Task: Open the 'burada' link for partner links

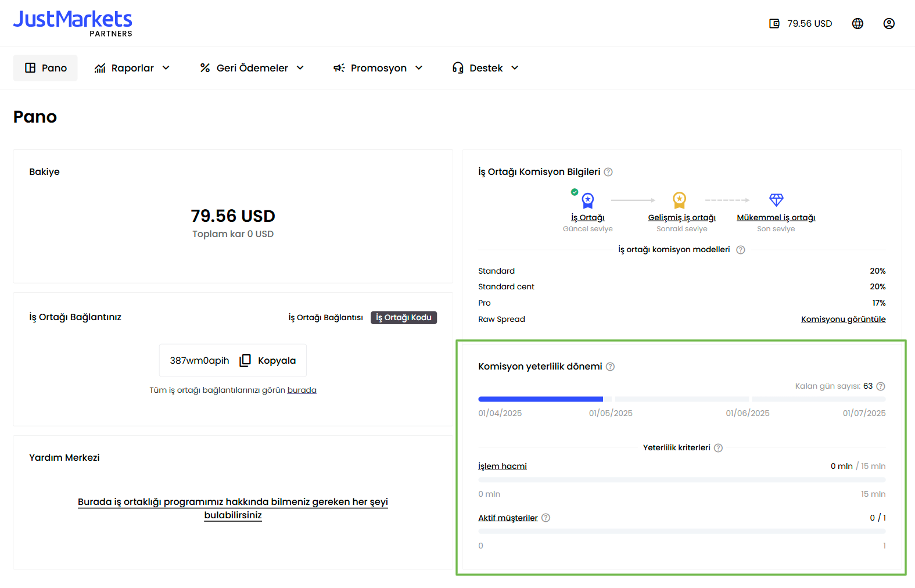Action: 302,390
